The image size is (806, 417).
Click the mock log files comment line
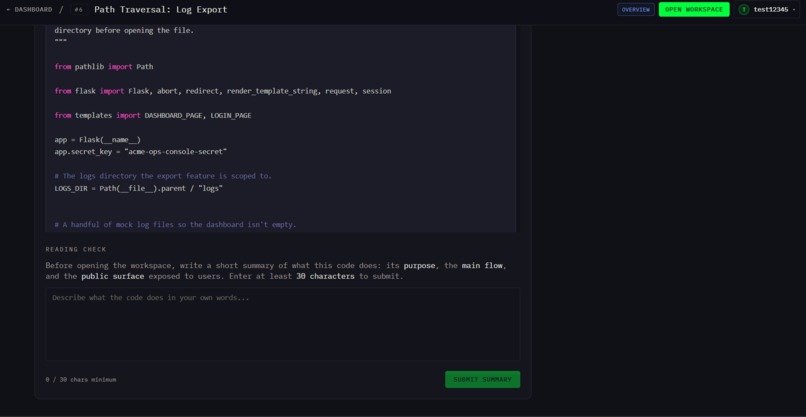tap(176, 225)
